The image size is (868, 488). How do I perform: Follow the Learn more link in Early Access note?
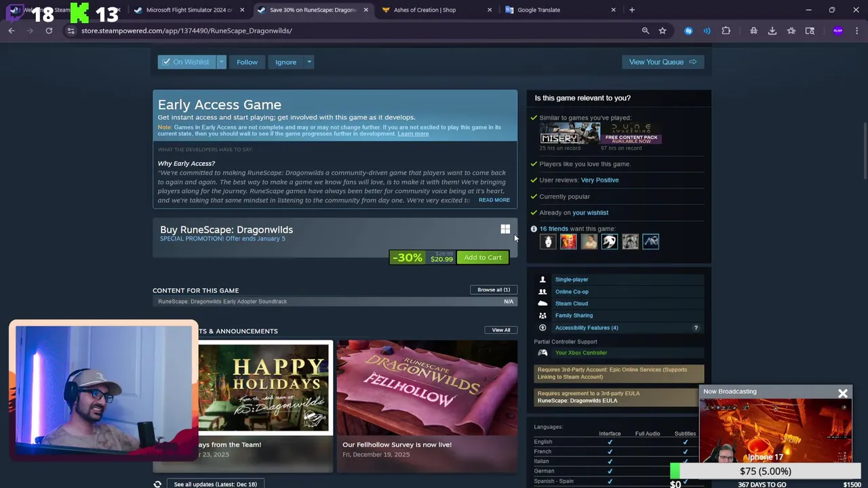[x=413, y=134]
